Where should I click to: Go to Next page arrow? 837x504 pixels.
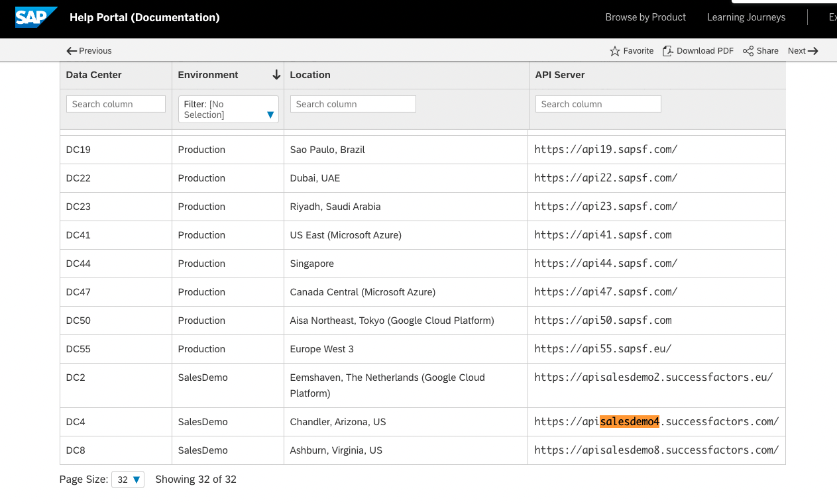[813, 51]
